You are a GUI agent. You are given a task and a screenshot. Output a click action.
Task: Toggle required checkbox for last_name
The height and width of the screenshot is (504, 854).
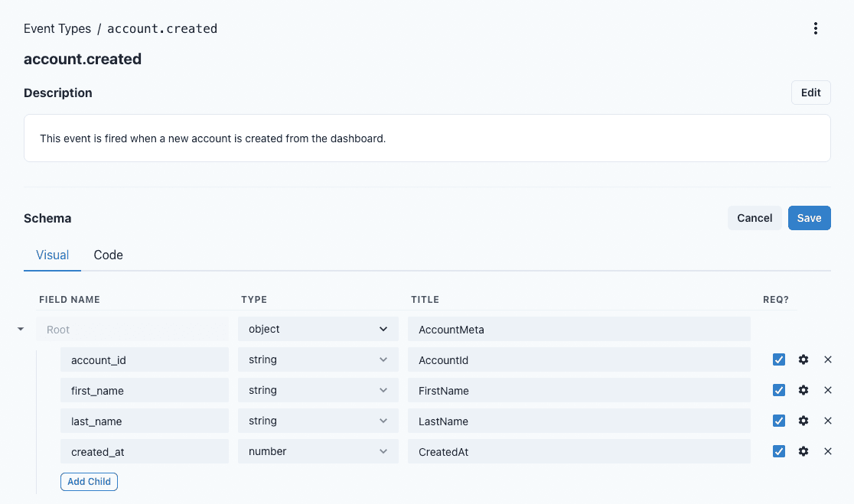coord(779,421)
